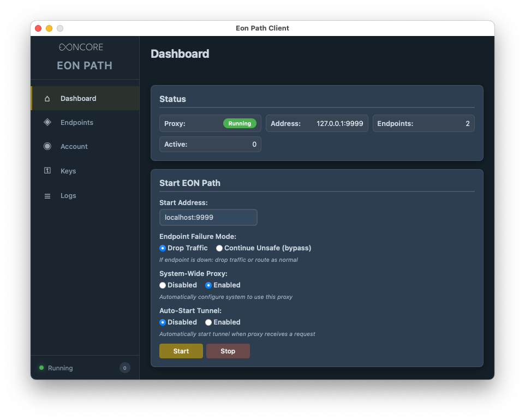
Task: Click the Endpoints diamond icon
Action: click(x=47, y=122)
